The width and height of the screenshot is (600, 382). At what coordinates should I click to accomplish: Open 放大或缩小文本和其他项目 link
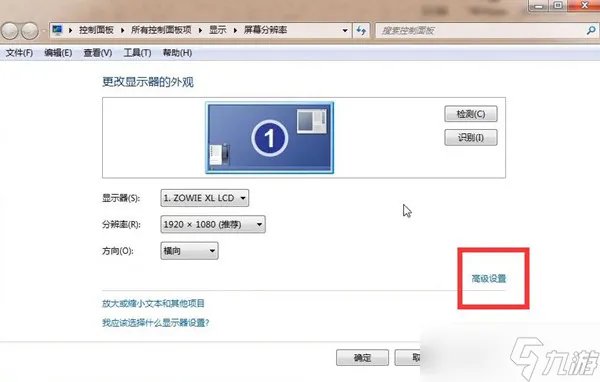click(153, 304)
